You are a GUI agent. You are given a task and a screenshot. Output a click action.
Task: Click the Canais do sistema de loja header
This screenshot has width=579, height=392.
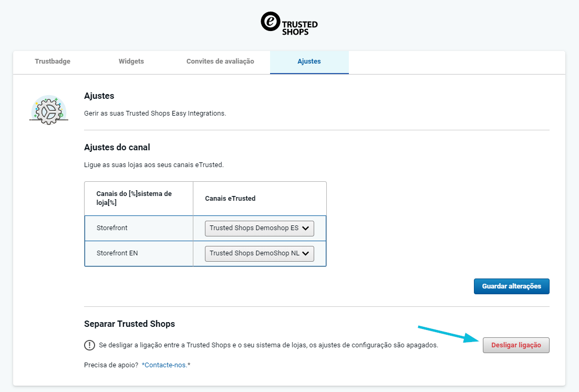coord(134,198)
